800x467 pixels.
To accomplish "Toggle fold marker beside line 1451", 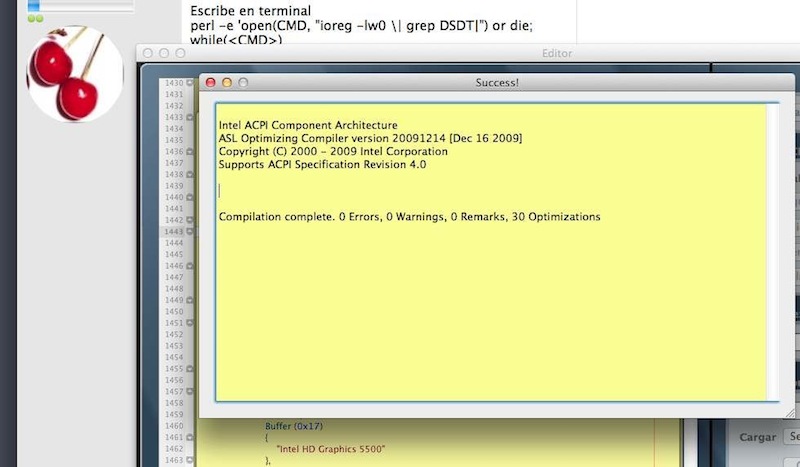I will tap(189, 323).
